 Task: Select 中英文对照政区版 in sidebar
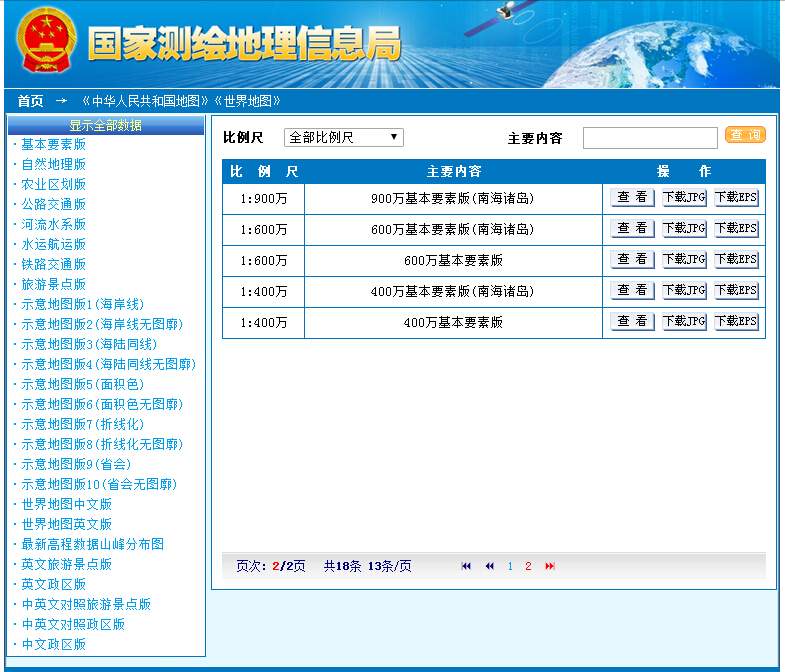pyautogui.click(x=73, y=625)
